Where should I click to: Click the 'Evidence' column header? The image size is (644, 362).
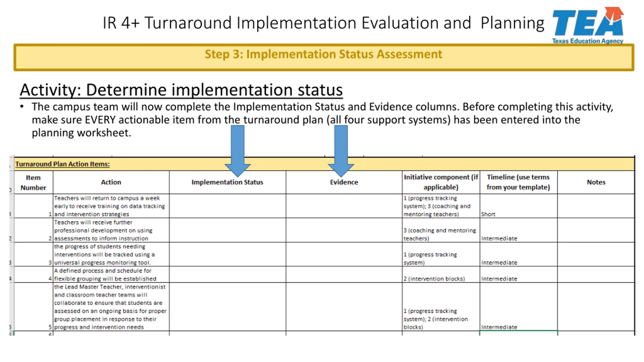point(344,183)
